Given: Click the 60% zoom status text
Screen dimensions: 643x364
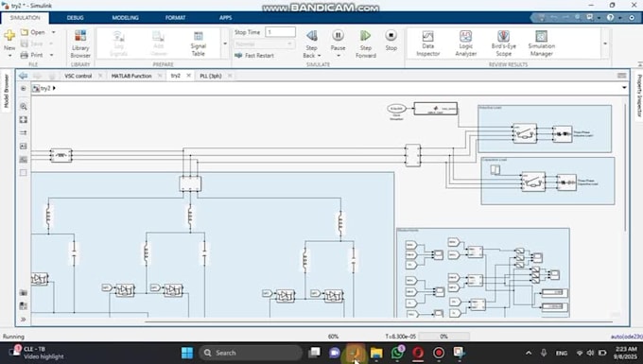Looking at the screenshot, I should pos(334,337).
